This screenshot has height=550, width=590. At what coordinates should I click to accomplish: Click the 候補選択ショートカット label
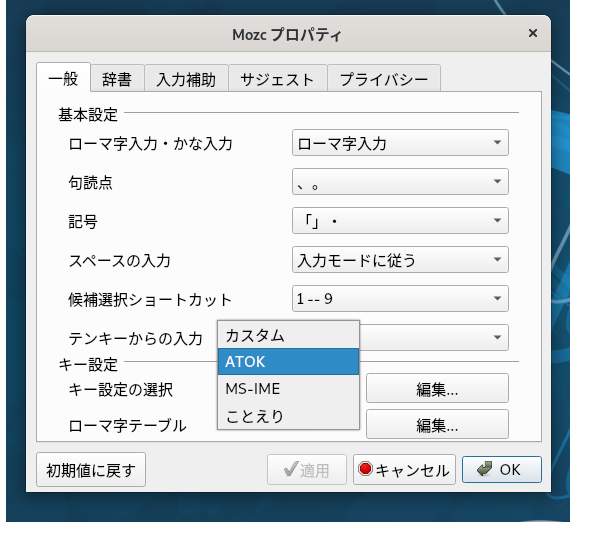[150, 300]
